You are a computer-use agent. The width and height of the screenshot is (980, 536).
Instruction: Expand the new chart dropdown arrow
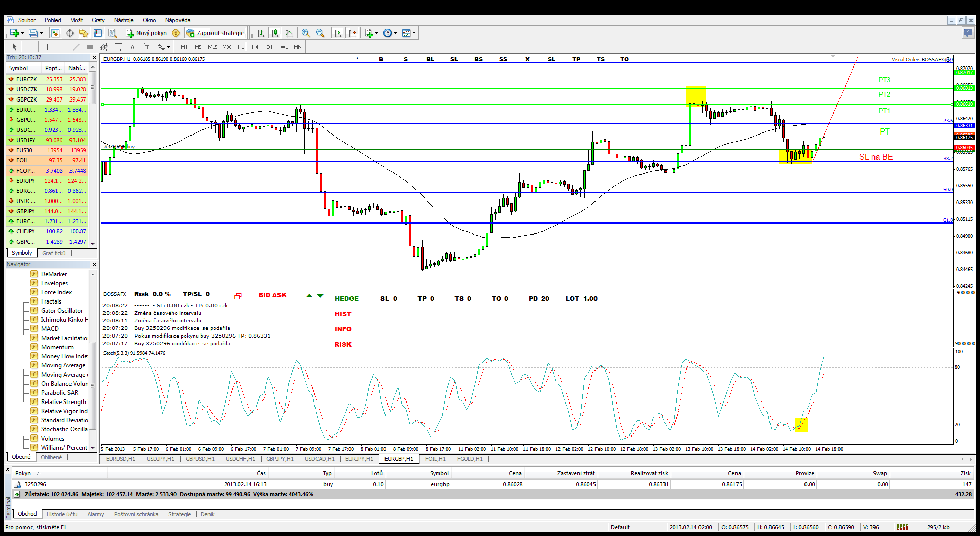coord(22,33)
